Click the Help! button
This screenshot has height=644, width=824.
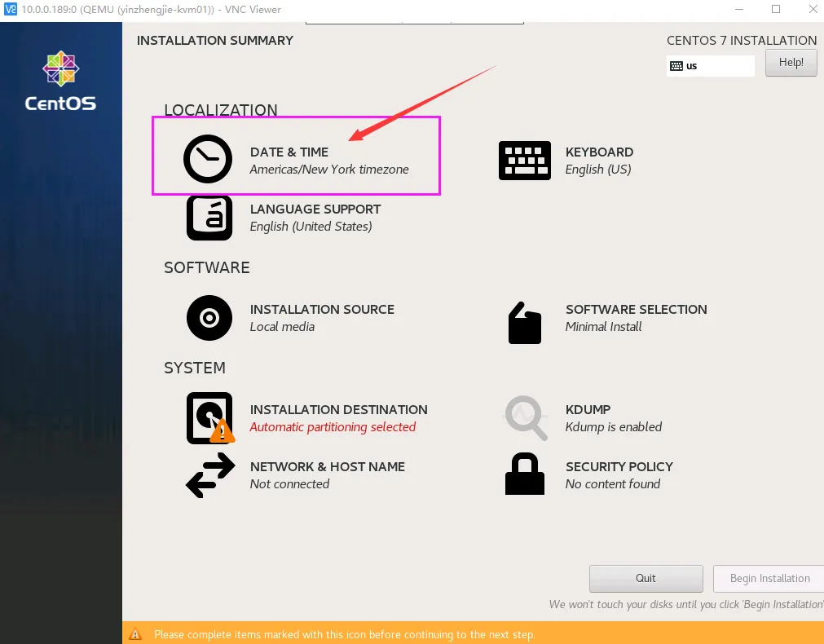click(x=791, y=63)
